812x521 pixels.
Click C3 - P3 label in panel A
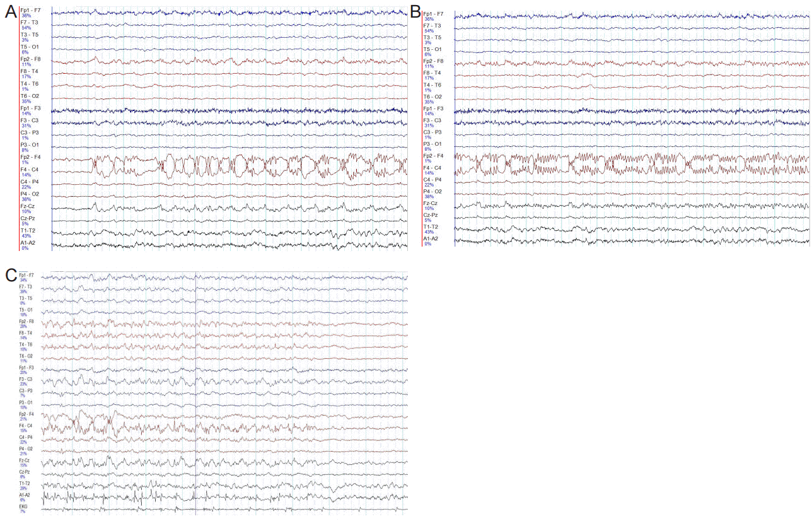30,132
